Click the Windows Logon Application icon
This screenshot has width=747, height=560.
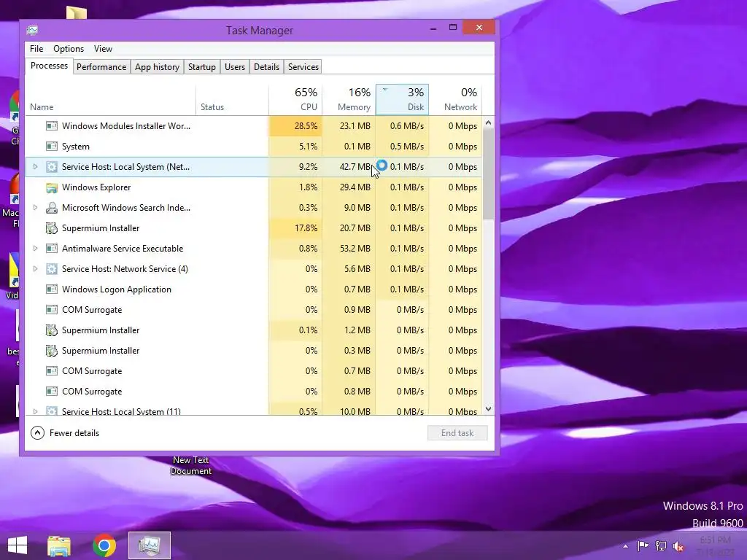point(52,289)
